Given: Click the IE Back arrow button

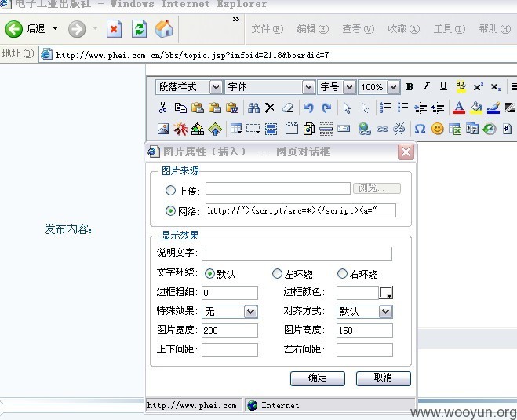Looking at the screenshot, I should click(x=14, y=29).
